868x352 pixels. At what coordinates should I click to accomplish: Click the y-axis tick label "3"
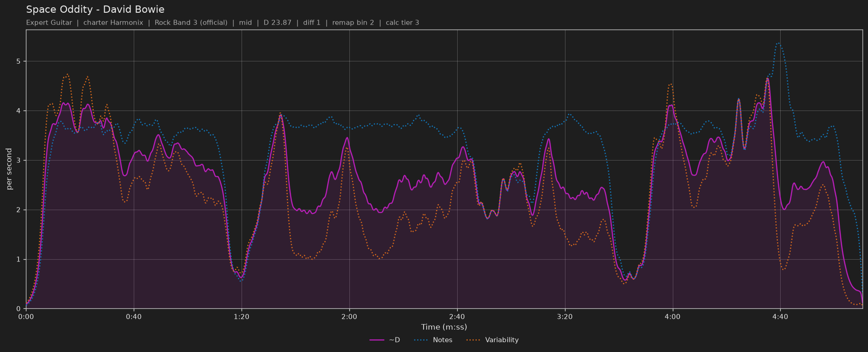tap(20, 161)
